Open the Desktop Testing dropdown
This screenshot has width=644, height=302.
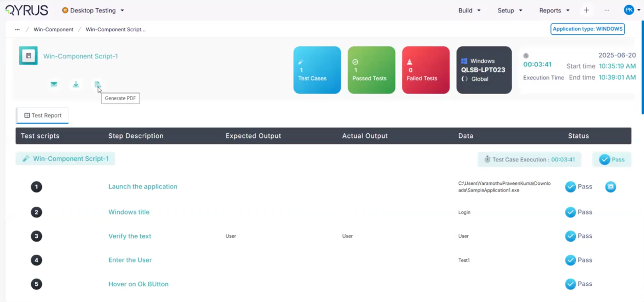click(x=93, y=11)
